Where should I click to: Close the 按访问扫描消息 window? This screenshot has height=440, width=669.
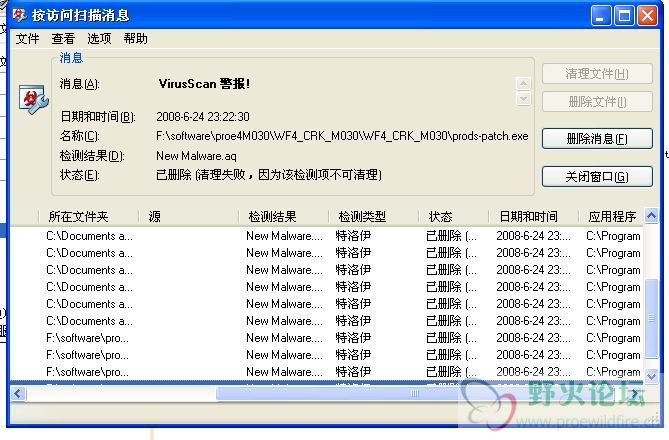pyautogui.click(x=647, y=16)
